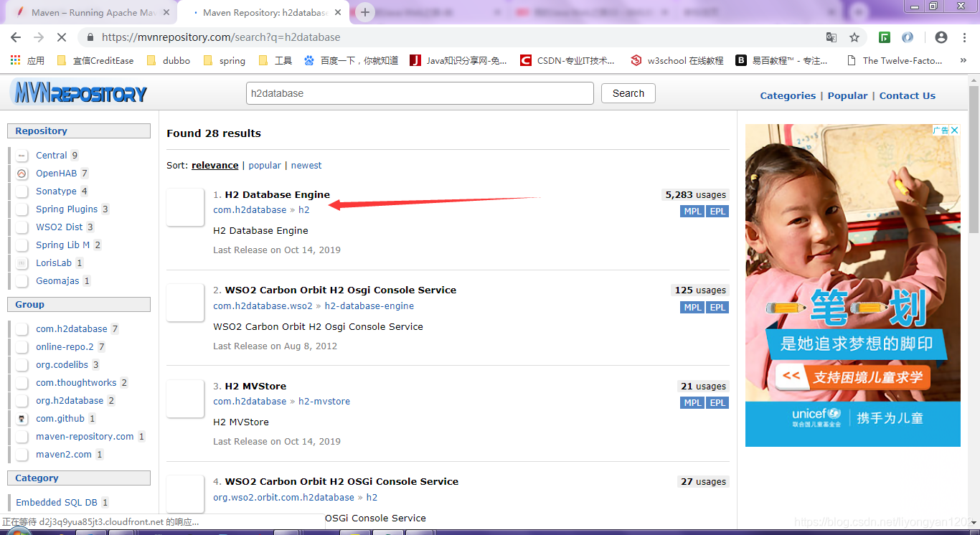
Task: Sort results by popular
Action: click(x=265, y=165)
